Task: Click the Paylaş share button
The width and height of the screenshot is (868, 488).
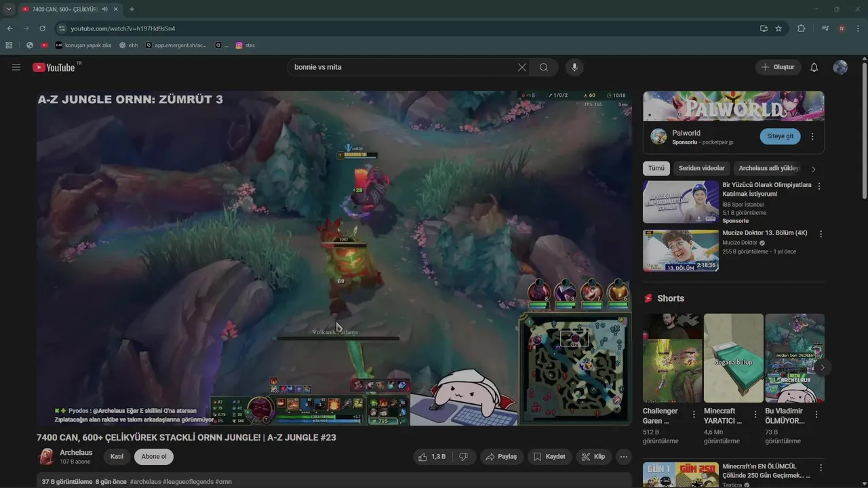Action: (501, 457)
